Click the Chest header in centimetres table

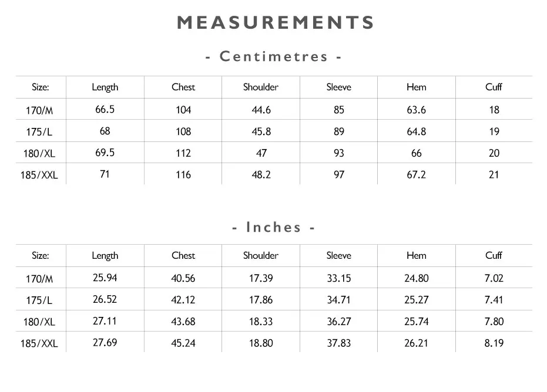(x=183, y=87)
